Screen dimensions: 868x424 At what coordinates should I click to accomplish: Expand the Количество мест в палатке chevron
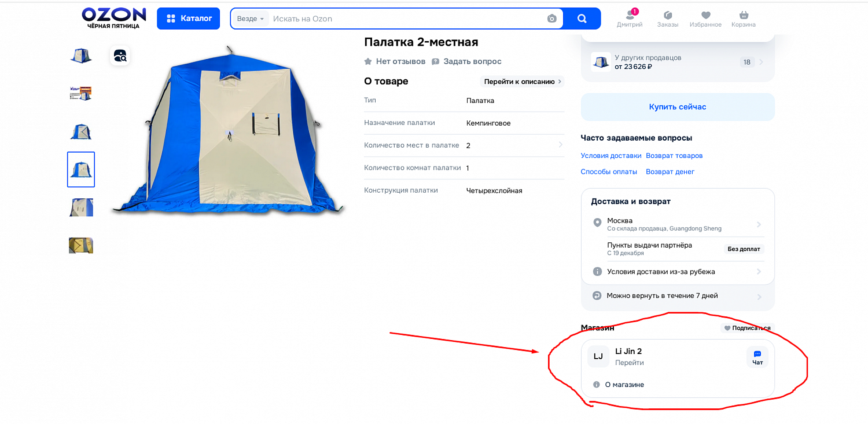point(560,145)
